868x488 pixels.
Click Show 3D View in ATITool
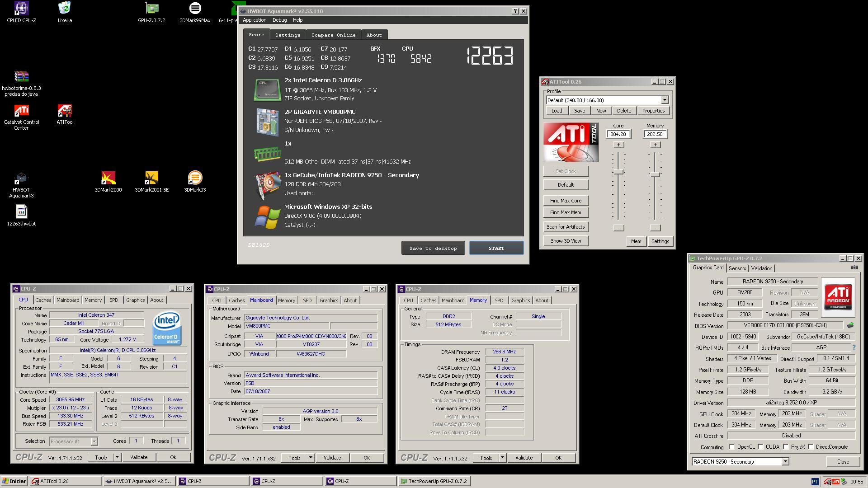point(566,241)
